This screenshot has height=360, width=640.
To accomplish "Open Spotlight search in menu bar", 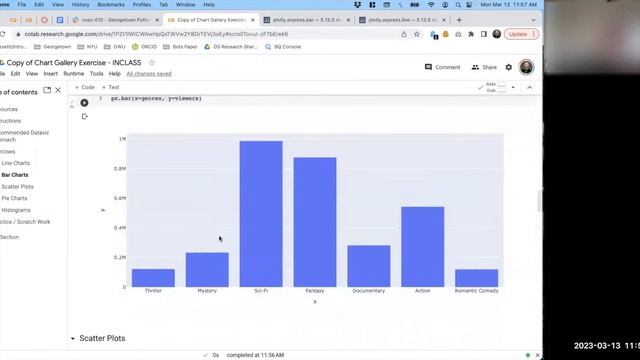I will [x=458, y=4].
